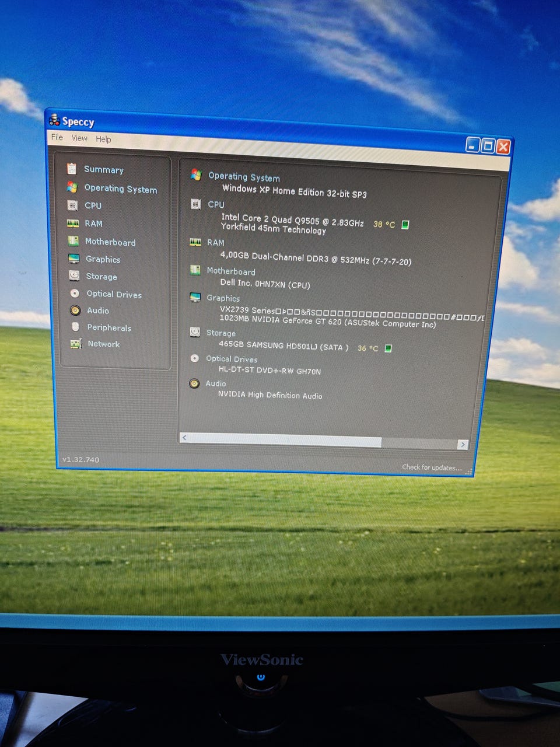Click the CPU heading link in summary
Image resolution: width=560 pixels, height=747 pixels.
216,204
